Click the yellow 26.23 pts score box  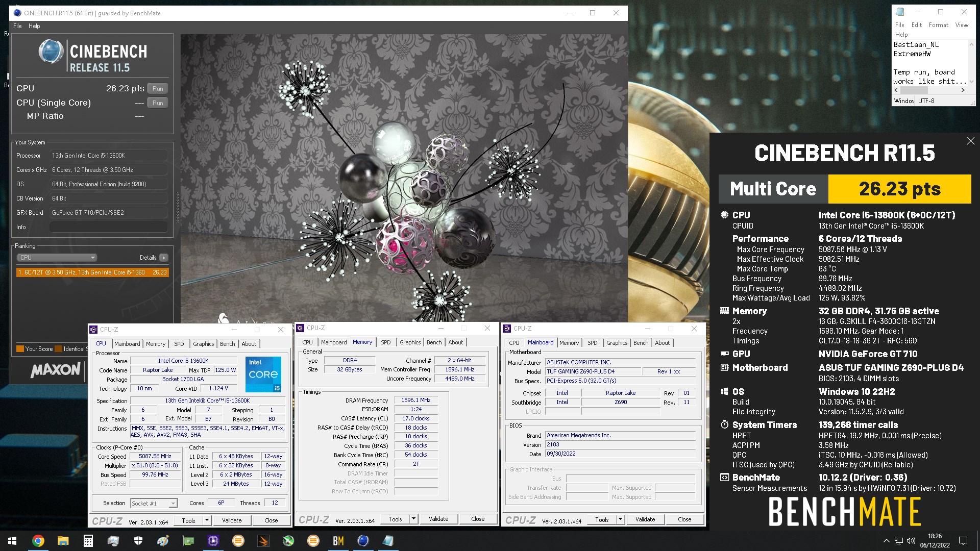pos(899,189)
